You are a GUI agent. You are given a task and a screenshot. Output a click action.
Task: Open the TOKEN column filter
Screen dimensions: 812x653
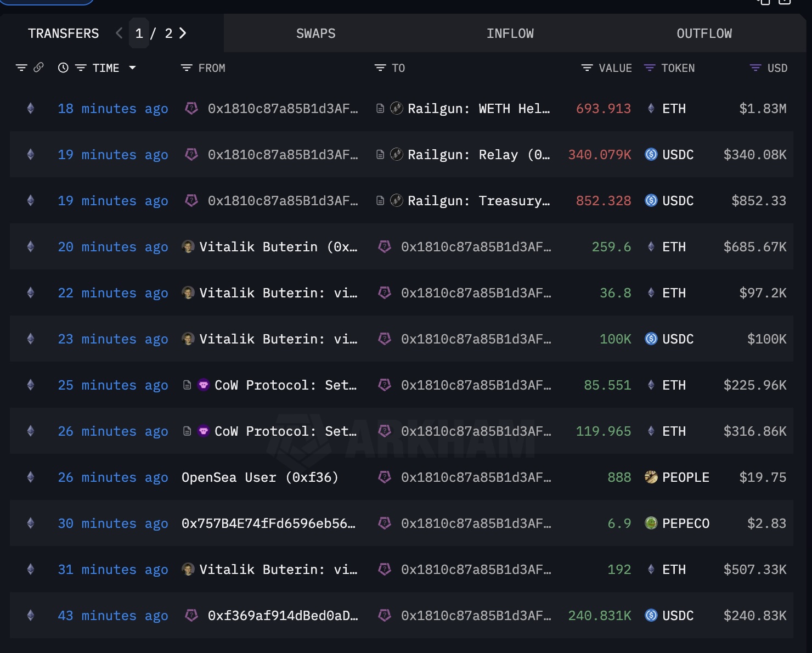point(650,68)
